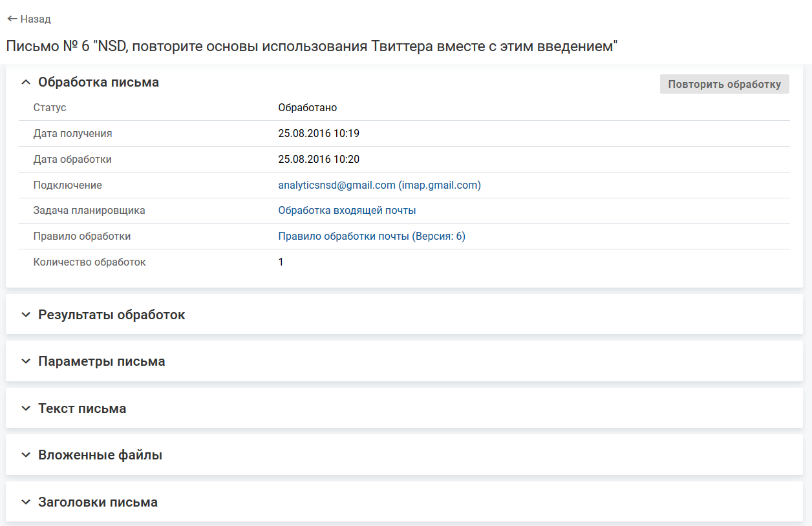Click the Обработано status value
The width and height of the screenshot is (812, 526).
307,108
